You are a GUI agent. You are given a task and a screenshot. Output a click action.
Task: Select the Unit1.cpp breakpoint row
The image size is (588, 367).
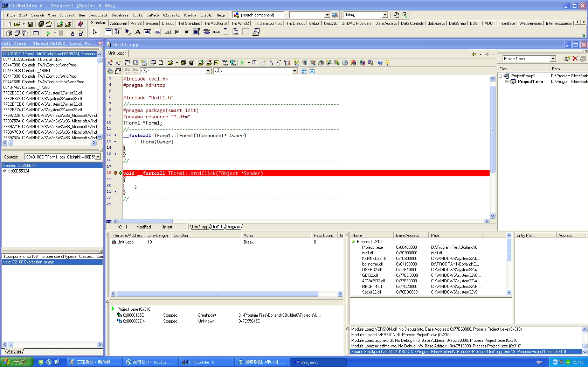click(226, 242)
